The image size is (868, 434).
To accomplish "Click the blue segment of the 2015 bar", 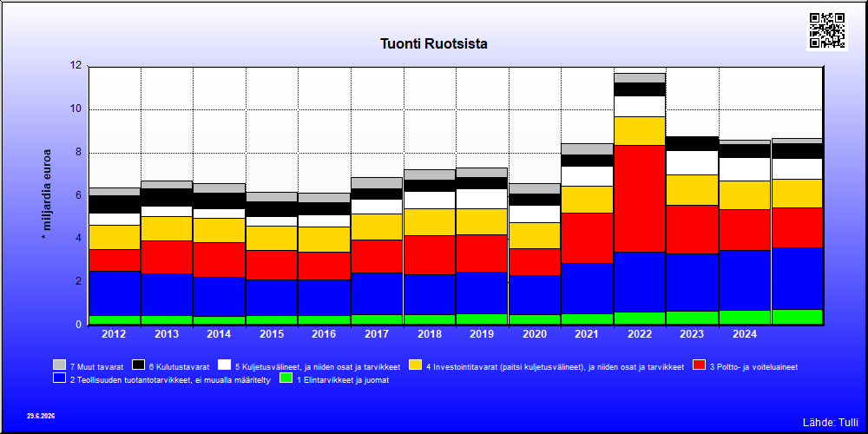I will coord(272,298).
